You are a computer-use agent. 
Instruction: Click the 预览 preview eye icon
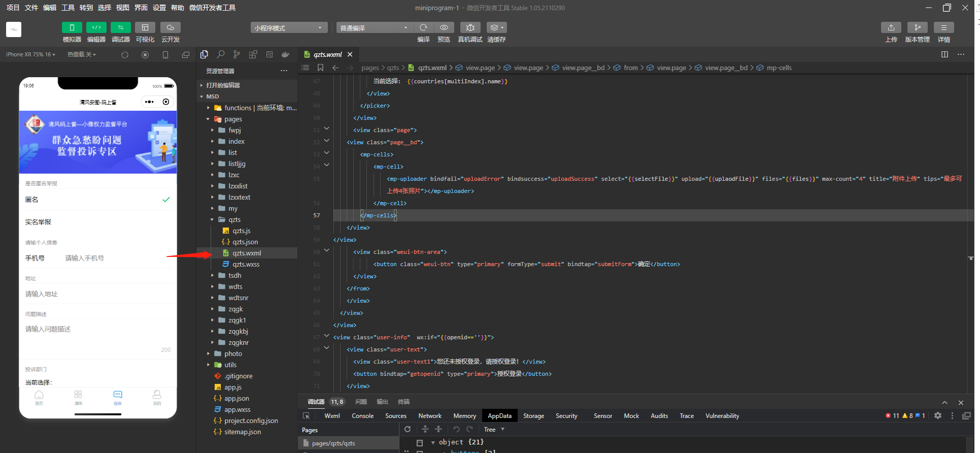coord(444,27)
